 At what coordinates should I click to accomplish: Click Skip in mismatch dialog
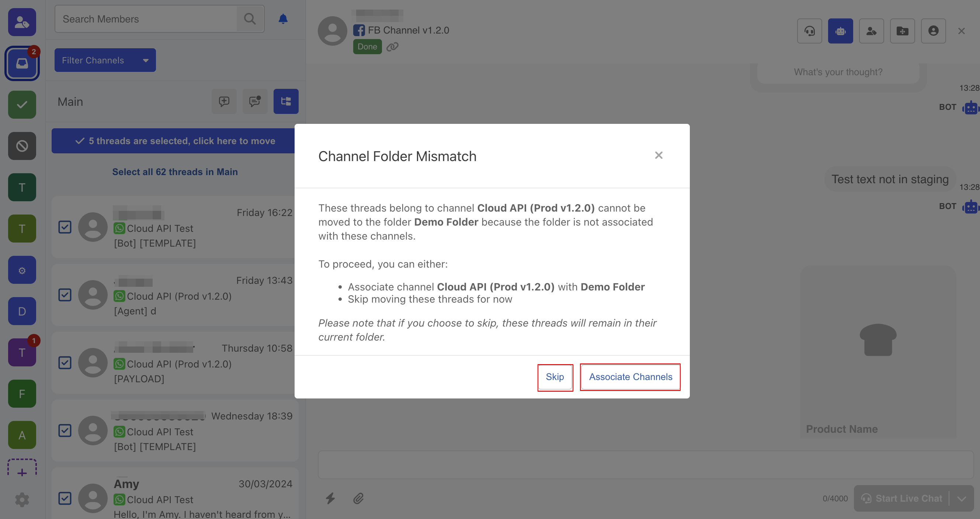[x=555, y=377]
